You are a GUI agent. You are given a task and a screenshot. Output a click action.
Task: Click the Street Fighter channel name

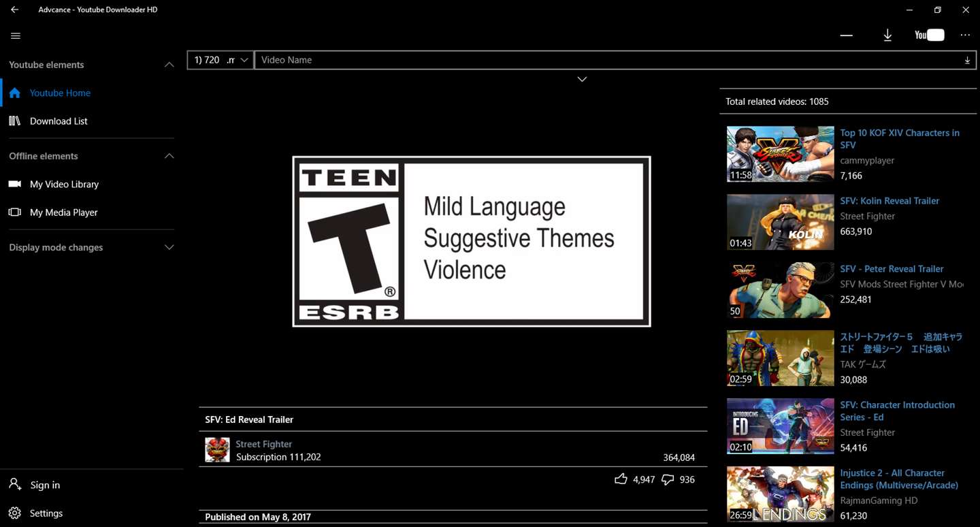pos(264,444)
